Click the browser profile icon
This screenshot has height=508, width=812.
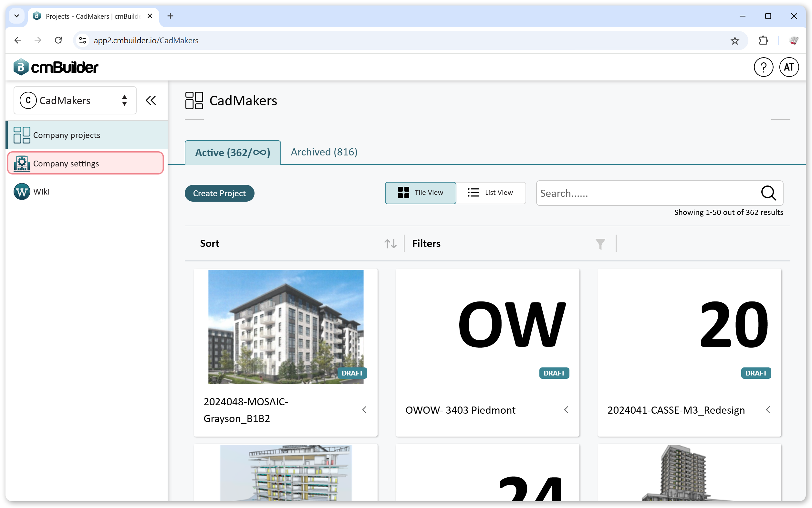pyautogui.click(x=793, y=40)
